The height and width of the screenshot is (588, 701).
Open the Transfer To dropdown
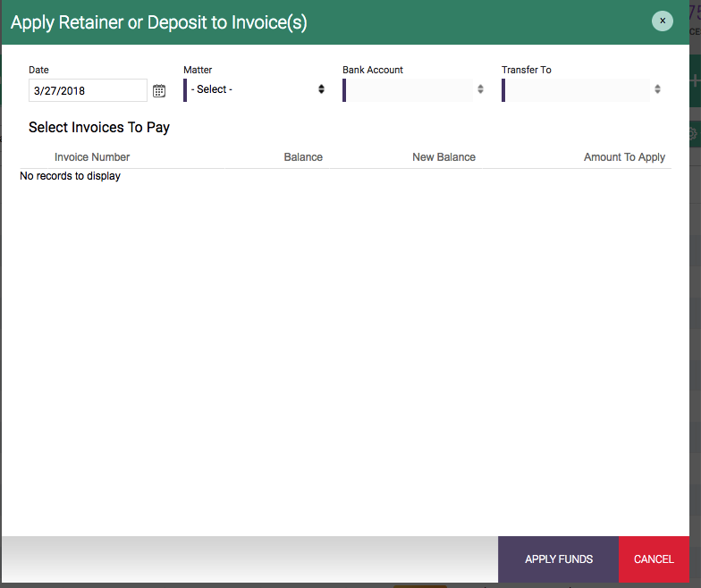click(582, 89)
